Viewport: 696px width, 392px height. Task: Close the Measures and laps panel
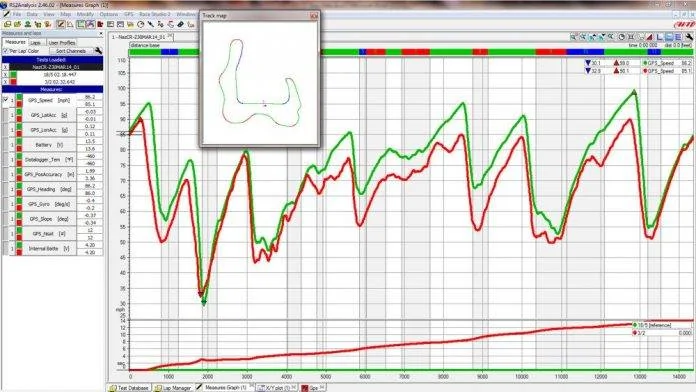click(x=100, y=33)
